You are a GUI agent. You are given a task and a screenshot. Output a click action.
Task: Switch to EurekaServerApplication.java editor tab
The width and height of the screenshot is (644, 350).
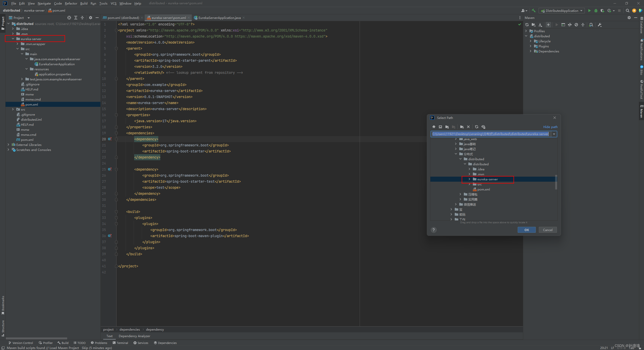click(x=219, y=18)
